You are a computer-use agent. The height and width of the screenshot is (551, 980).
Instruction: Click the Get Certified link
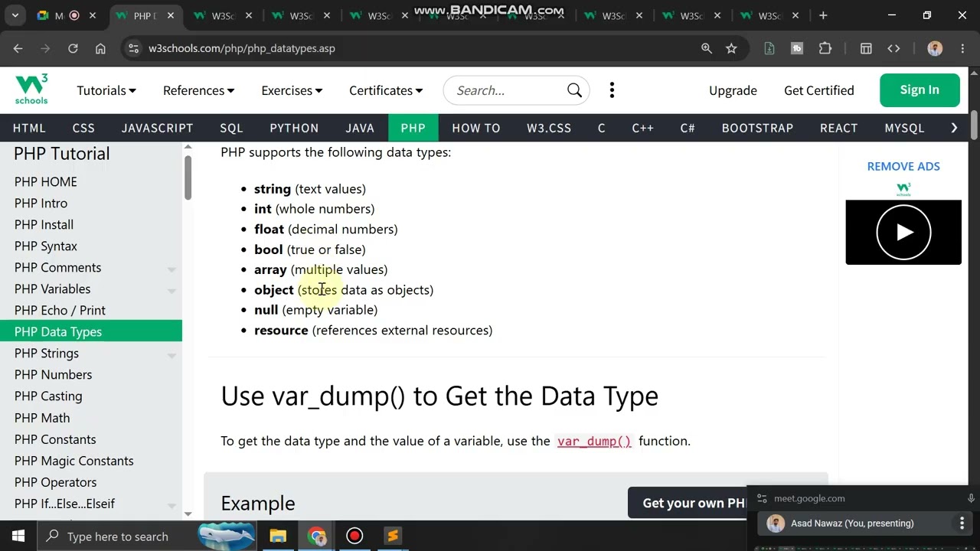818,90
